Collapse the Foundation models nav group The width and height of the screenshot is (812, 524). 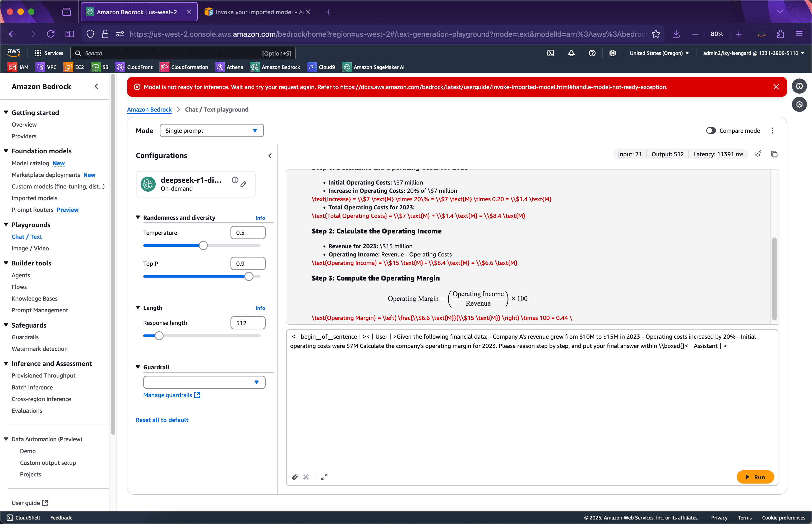point(6,151)
